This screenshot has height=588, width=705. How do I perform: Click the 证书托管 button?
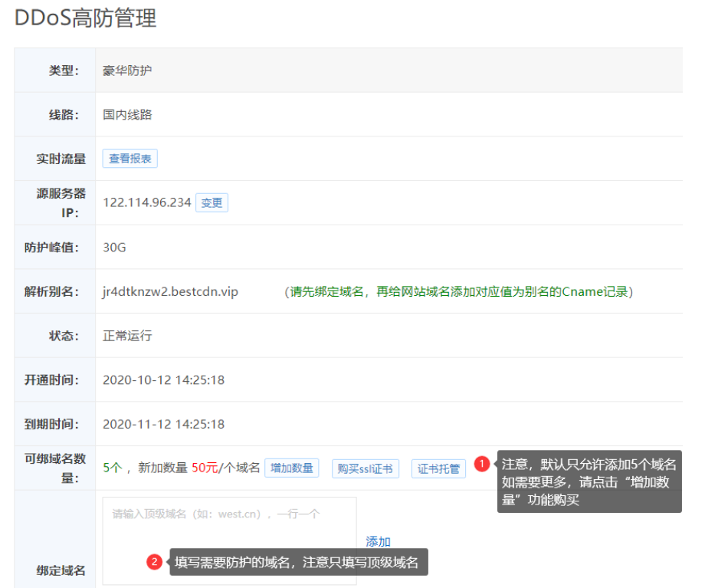438,468
